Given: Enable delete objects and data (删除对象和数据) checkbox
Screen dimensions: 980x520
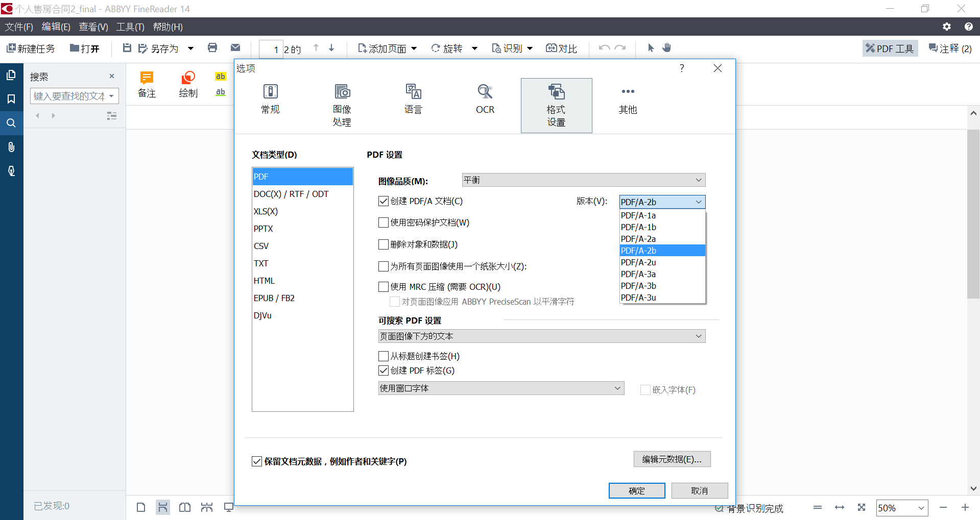Looking at the screenshot, I should click(384, 244).
